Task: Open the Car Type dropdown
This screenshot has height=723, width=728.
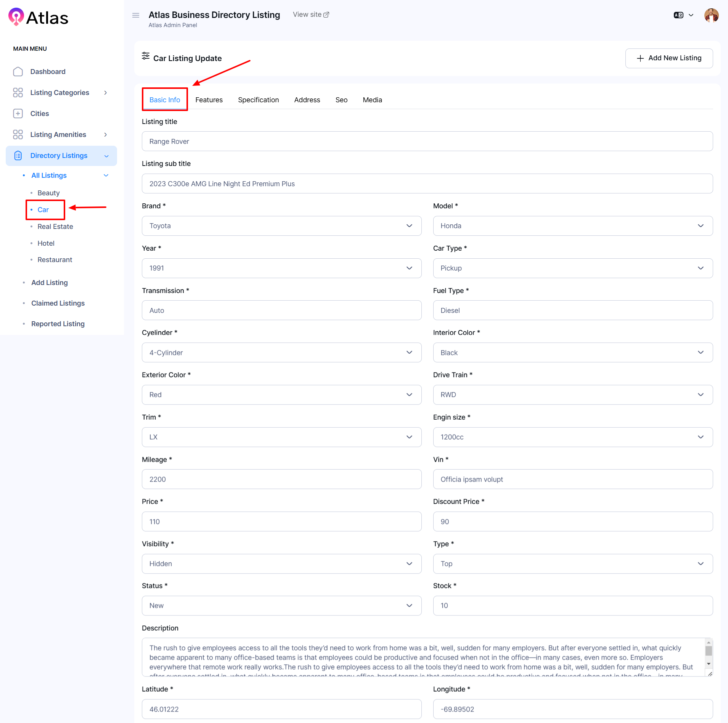Action: 572,268
